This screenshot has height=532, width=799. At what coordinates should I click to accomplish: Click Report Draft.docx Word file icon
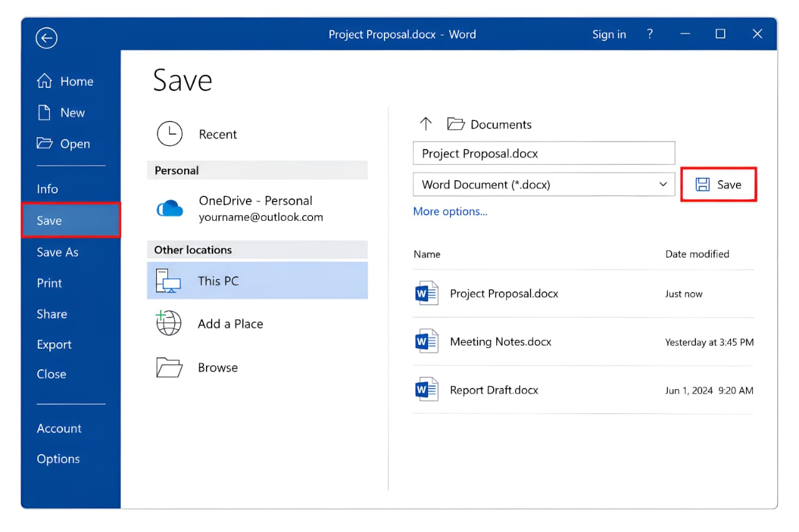tap(427, 389)
